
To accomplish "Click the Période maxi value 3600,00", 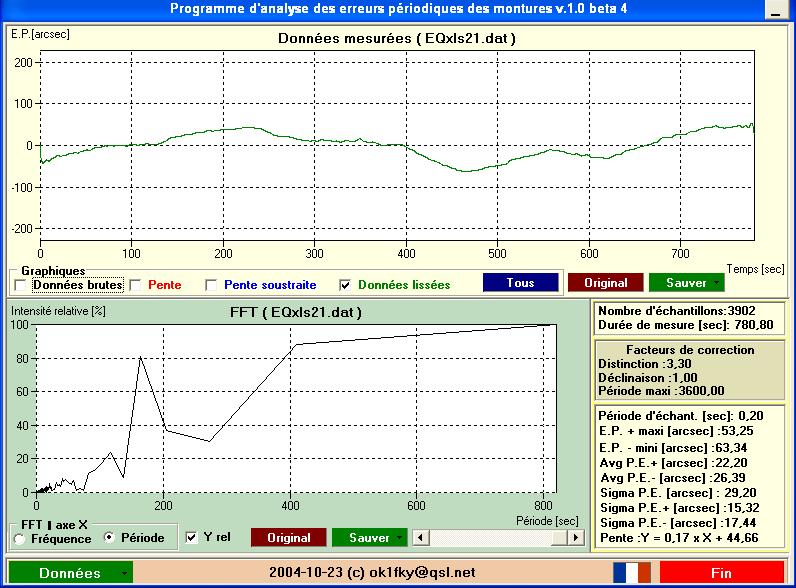I will (x=701, y=391).
